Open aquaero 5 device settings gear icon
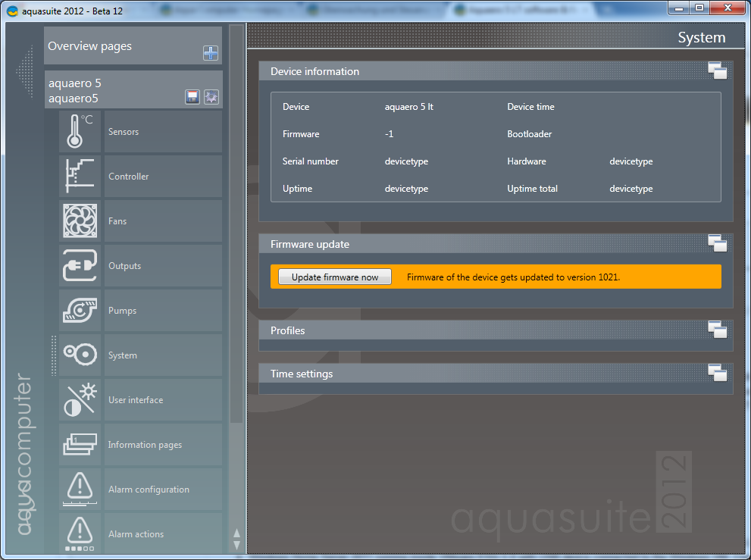 coord(211,97)
